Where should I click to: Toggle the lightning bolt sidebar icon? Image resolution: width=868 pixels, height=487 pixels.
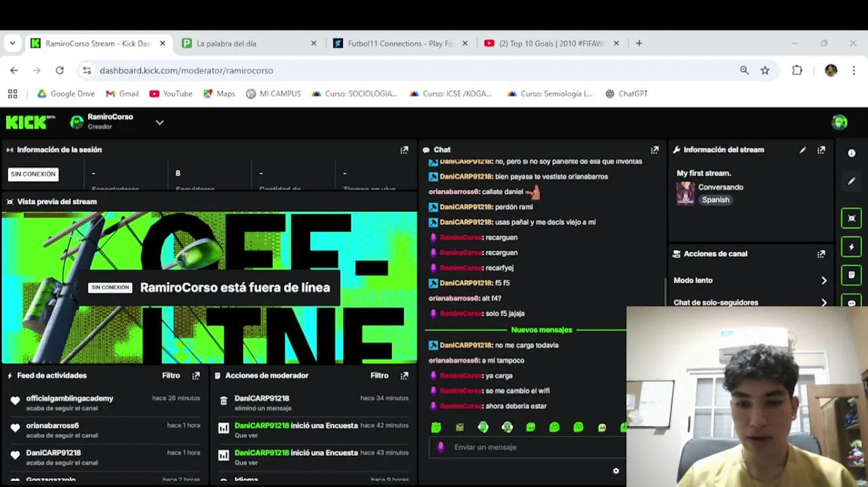(852, 247)
